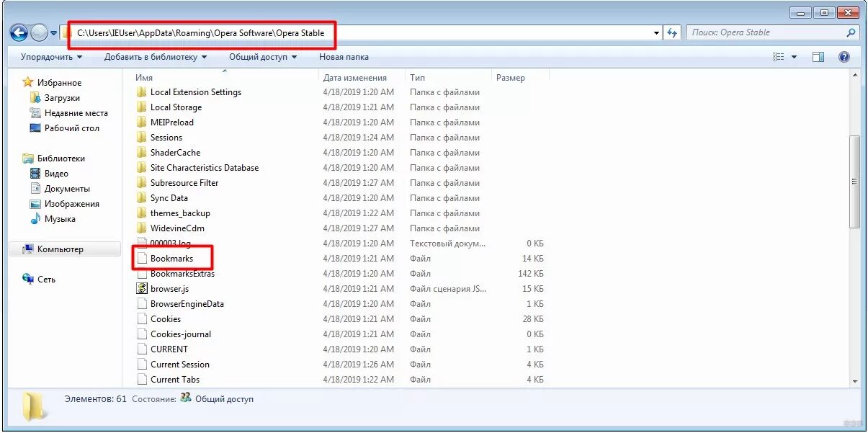Select the BrowserEngineData file icon
The height and width of the screenshot is (433, 868).
[x=141, y=304]
